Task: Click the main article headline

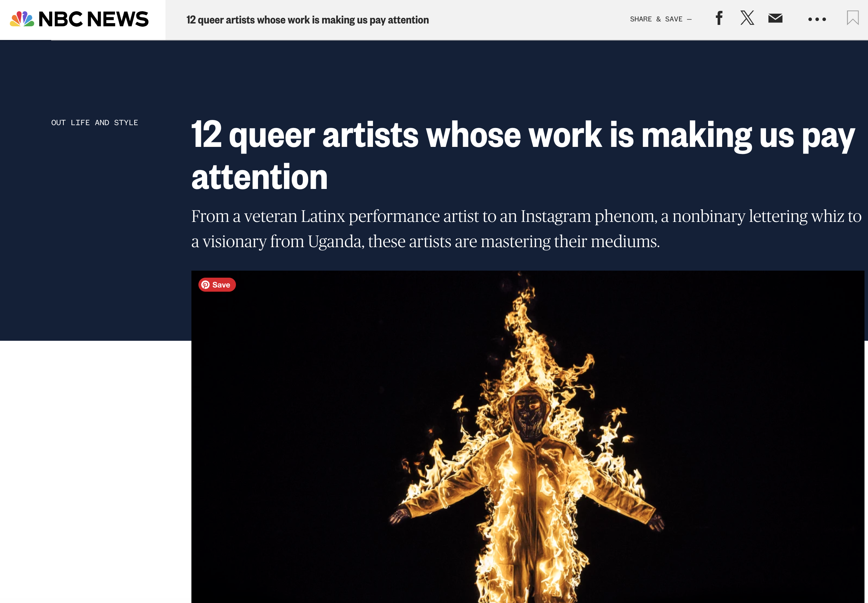Action: (x=523, y=155)
